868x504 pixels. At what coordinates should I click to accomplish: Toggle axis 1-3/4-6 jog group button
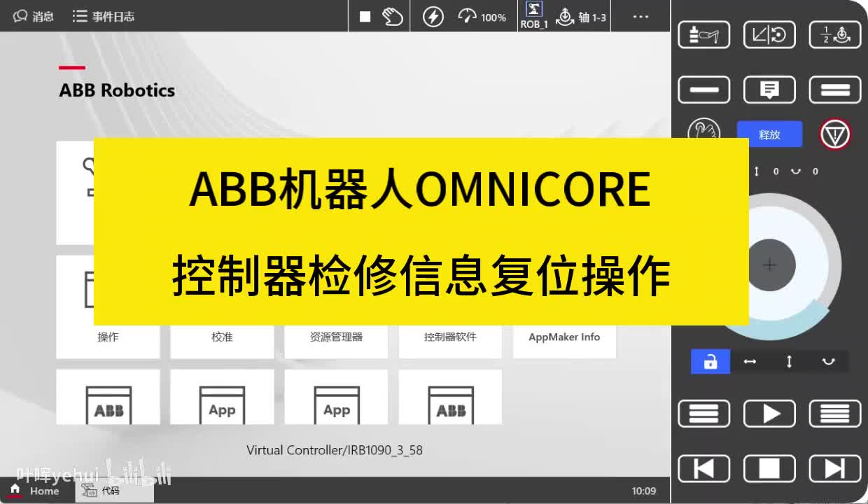click(x=835, y=34)
